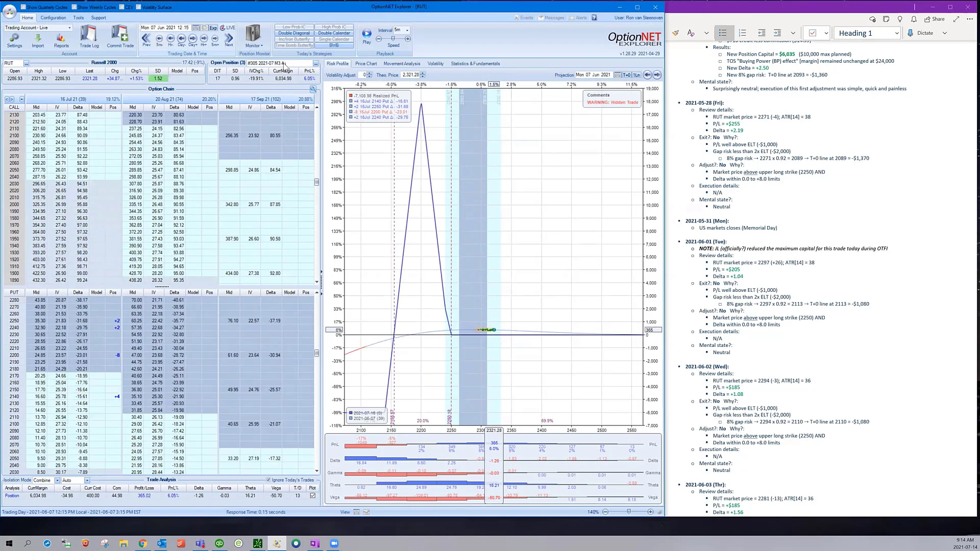Clear formatting in OneNote

click(691, 33)
